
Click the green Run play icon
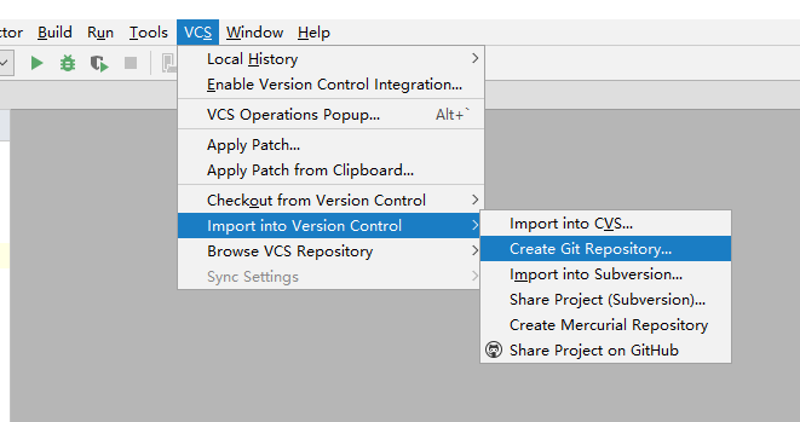[x=37, y=63]
